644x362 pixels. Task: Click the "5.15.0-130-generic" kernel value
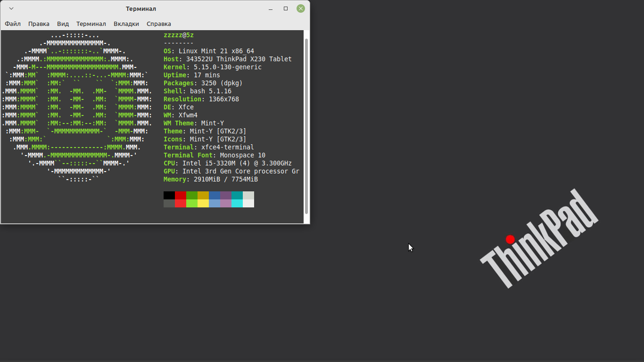(228, 67)
